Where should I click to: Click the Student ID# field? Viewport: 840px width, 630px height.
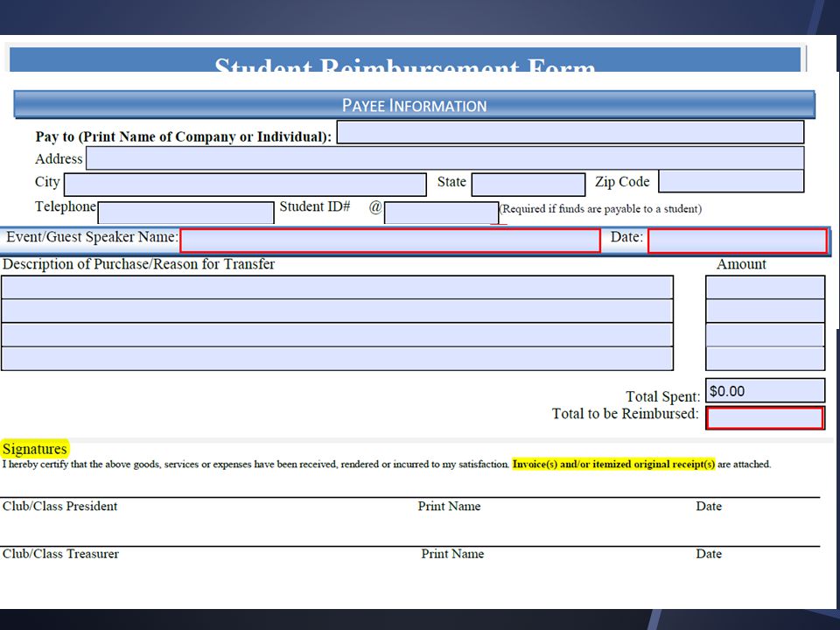(441, 213)
